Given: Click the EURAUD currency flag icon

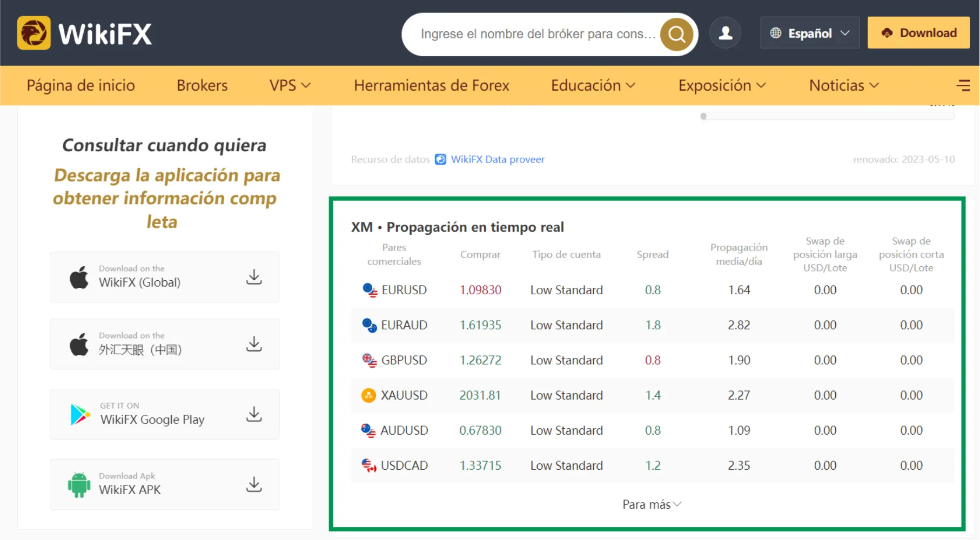Looking at the screenshot, I should tap(370, 325).
